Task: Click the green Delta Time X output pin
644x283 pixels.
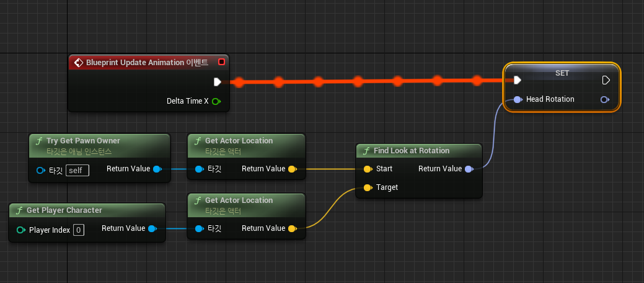Action: [x=216, y=101]
